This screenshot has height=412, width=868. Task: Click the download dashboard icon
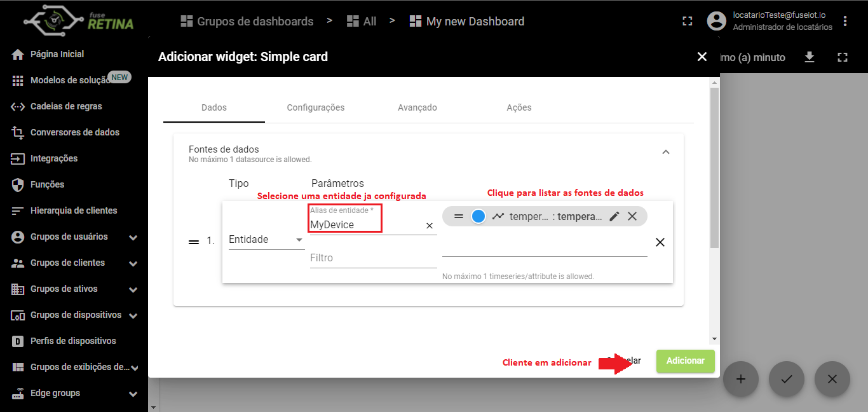[x=810, y=57]
